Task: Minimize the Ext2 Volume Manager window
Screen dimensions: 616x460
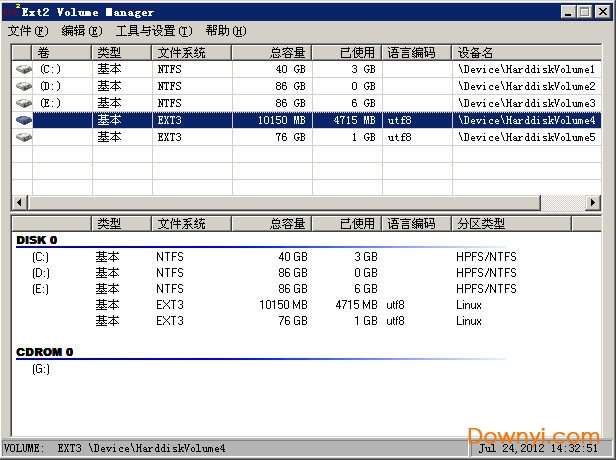Action: click(568, 12)
